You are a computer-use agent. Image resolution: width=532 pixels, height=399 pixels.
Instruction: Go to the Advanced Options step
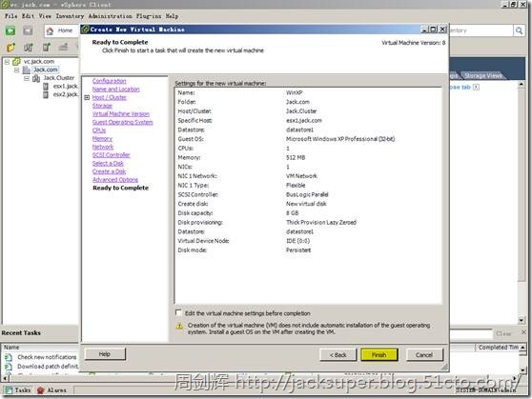tap(115, 180)
